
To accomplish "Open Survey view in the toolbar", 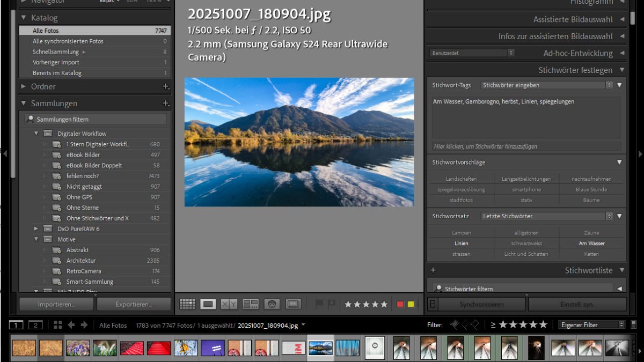I will click(x=251, y=304).
